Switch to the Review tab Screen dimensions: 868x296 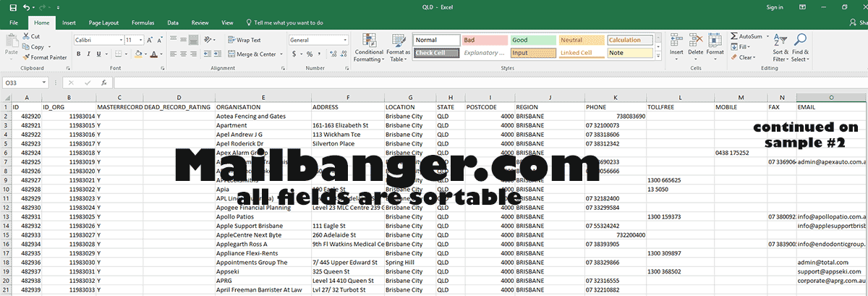pyautogui.click(x=200, y=22)
